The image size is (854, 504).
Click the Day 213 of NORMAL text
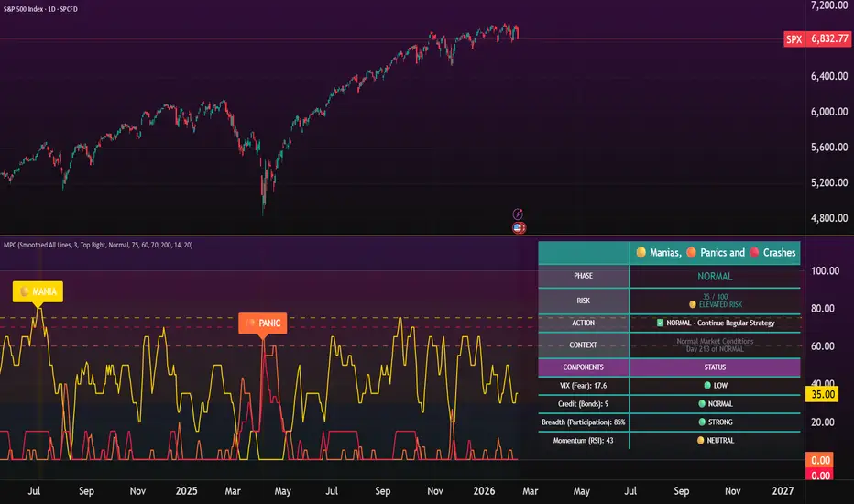click(715, 349)
